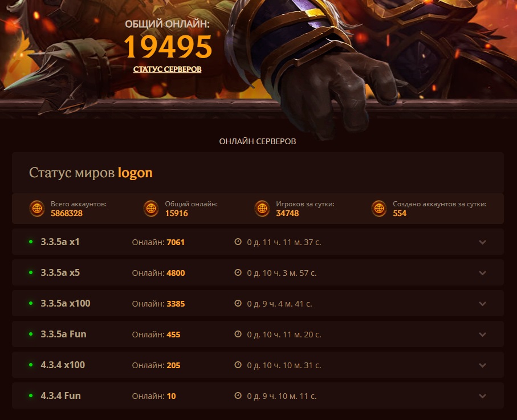Click the uptime clock icon for 3.3.5a x1
The width and height of the screenshot is (517, 420).
point(238,242)
